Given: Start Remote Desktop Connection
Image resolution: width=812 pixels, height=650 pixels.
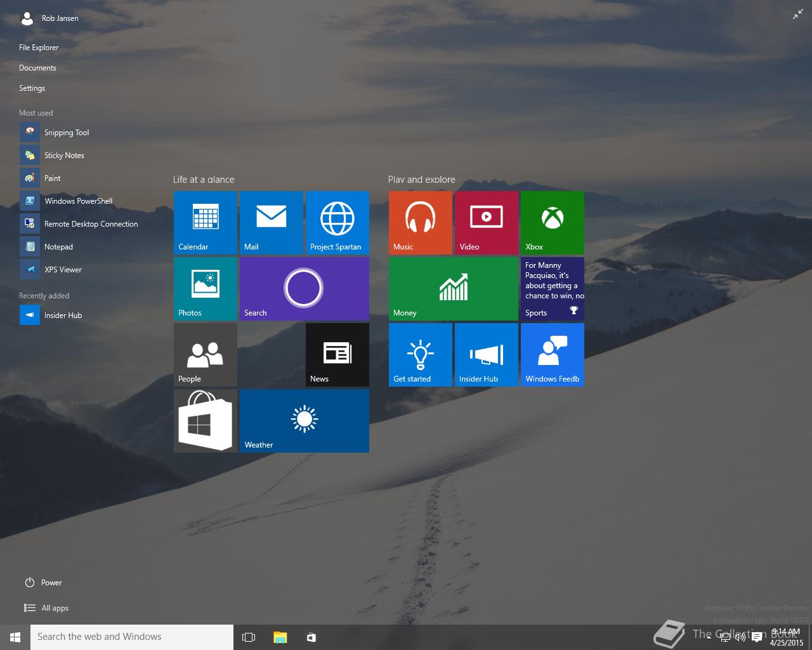Looking at the screenshot, I should click(x=79, y=224).
